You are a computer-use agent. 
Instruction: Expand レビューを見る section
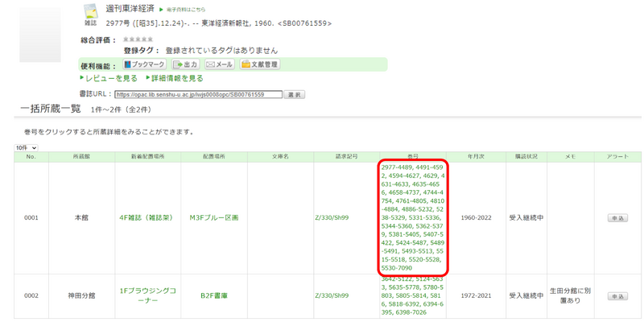(x=109, y=78)
